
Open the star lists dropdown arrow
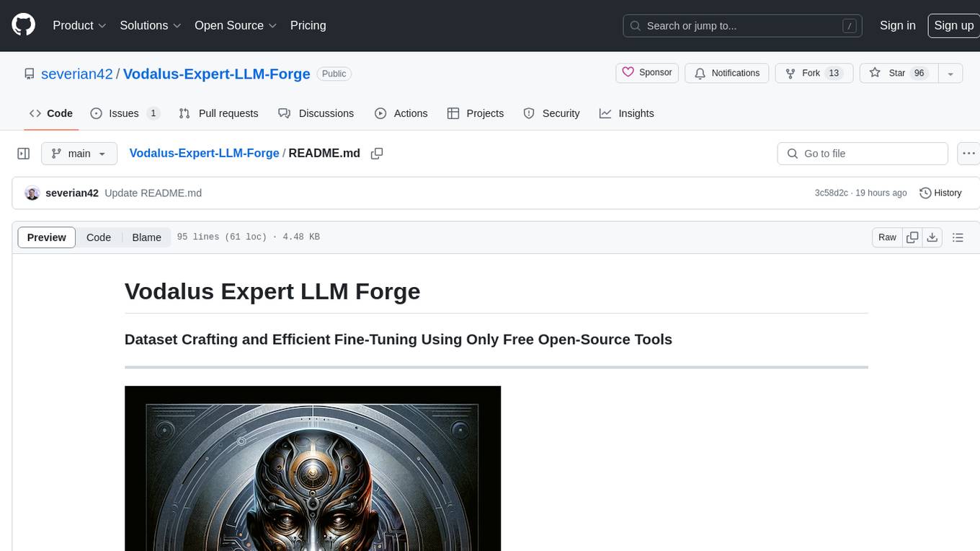[x=950, y=73]
